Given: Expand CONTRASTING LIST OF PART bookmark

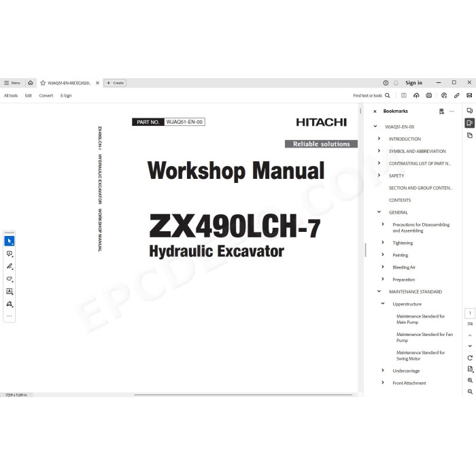Looking at the screenshot, I should [379, 163].
